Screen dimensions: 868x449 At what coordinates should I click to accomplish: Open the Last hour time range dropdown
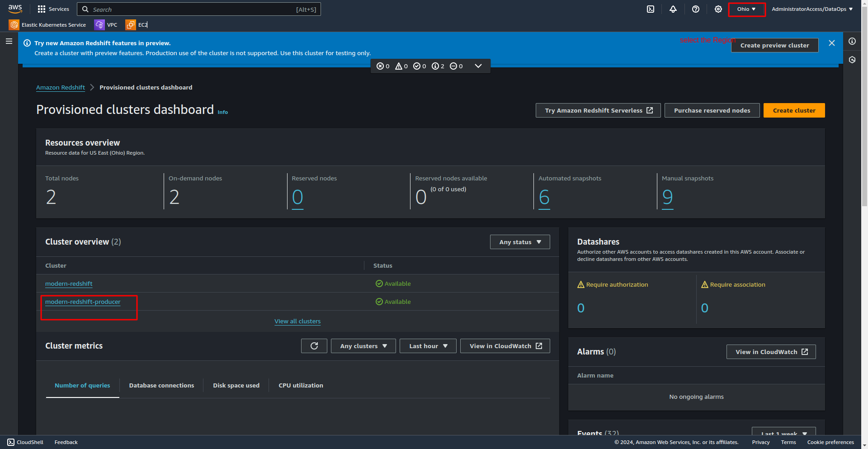coord(428,346)
